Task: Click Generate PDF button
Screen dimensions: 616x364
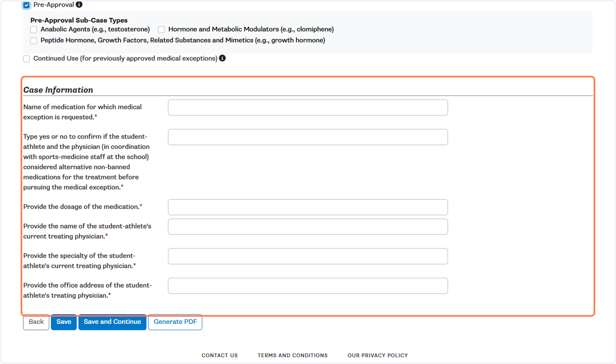Action: point(175,322)
